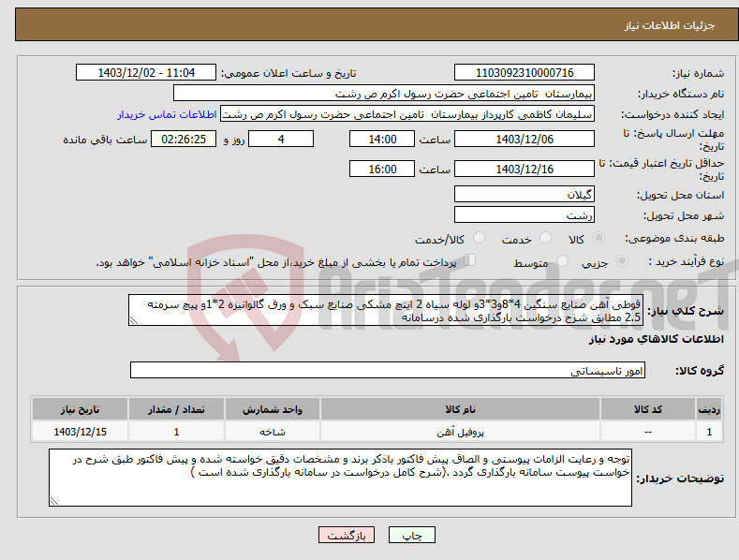Click table cell date 1403/12/15

click(x=81, y=432)
